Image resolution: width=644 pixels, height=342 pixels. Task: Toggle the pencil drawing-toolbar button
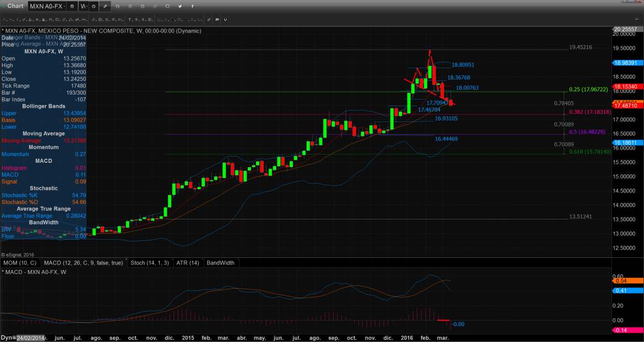(105, 6)
